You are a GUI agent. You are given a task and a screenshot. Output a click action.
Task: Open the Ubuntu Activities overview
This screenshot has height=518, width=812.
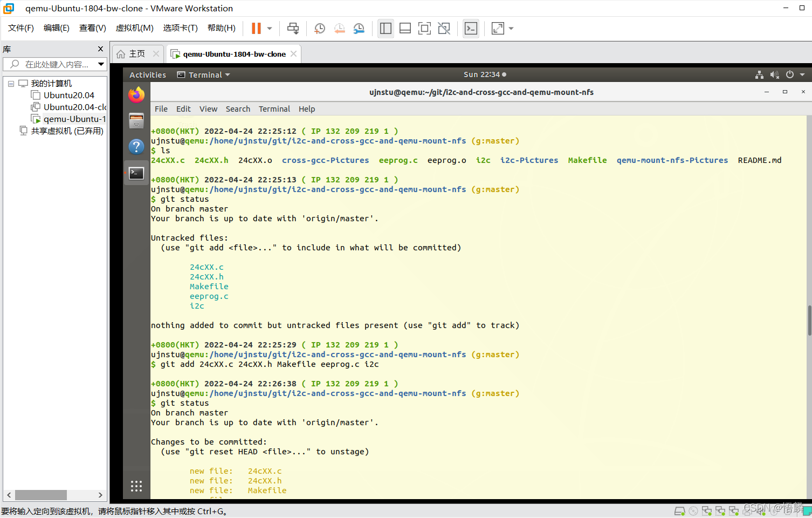(x=148, y=75)
